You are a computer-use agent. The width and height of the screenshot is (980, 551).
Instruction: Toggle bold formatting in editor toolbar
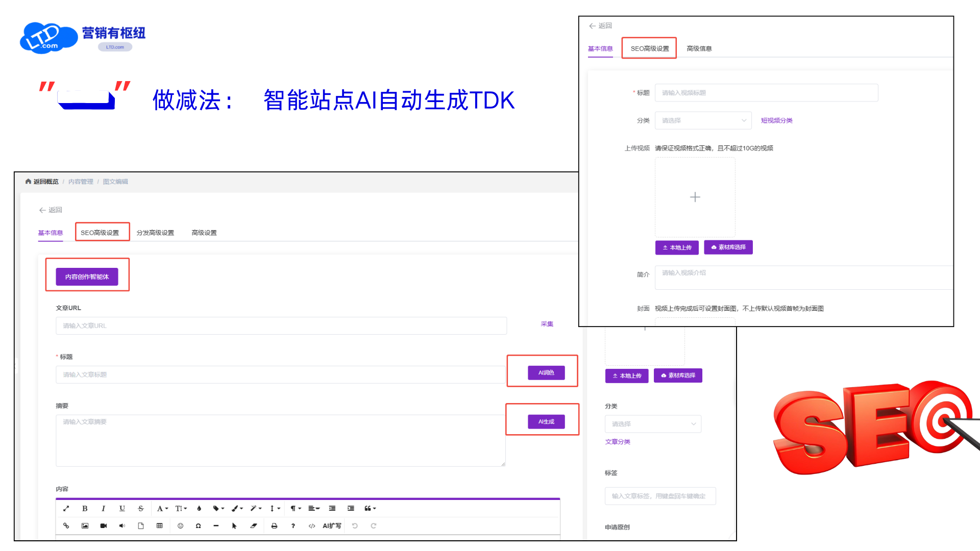tap(85, 508)
